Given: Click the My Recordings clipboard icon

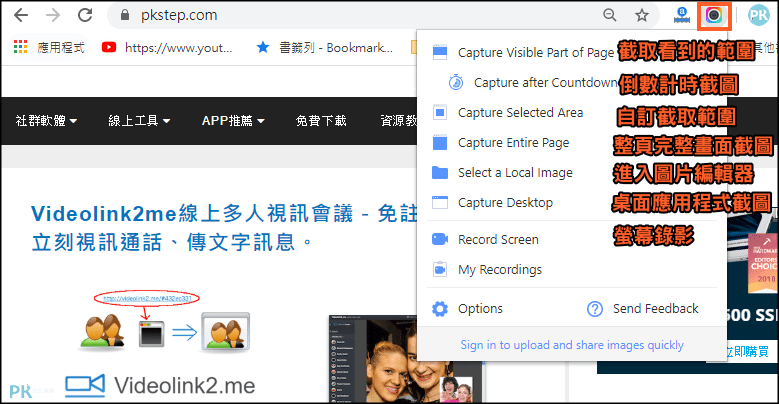Looking at the screenshot, I should coord(440,269).
